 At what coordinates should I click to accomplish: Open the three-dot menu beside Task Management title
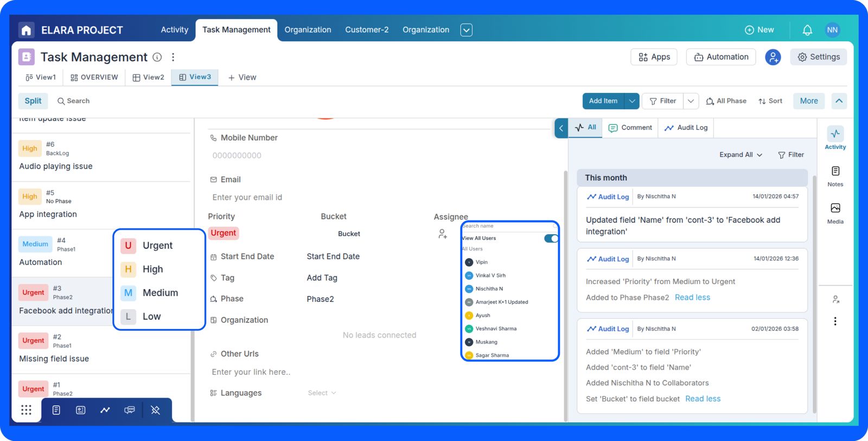pos(173,57)
